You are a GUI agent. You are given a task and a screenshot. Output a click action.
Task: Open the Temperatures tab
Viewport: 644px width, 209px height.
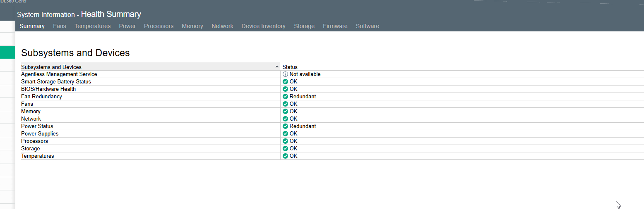click(92, 26)
